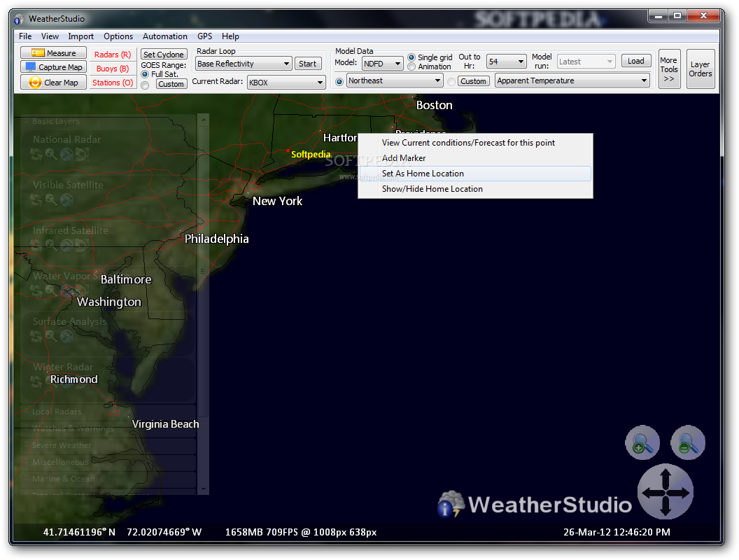Image resolution: width=739 pixels, height=560 pixels.
Task: Show the National Radar legend icon
Action: tap(82, 154)
